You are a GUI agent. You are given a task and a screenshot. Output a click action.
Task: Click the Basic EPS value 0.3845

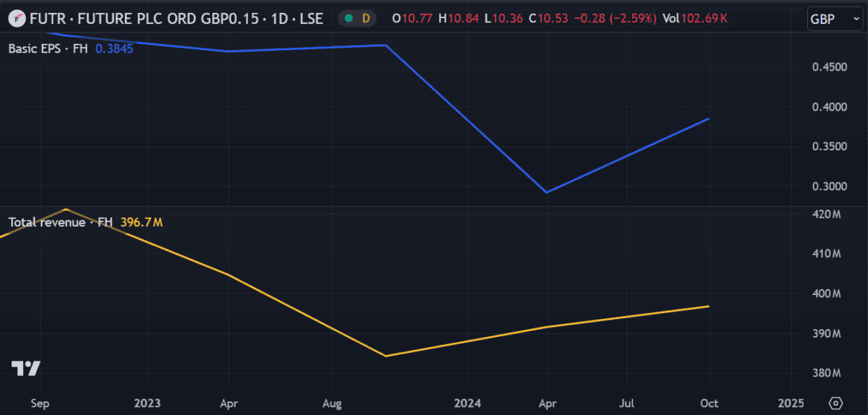(114, 49)
